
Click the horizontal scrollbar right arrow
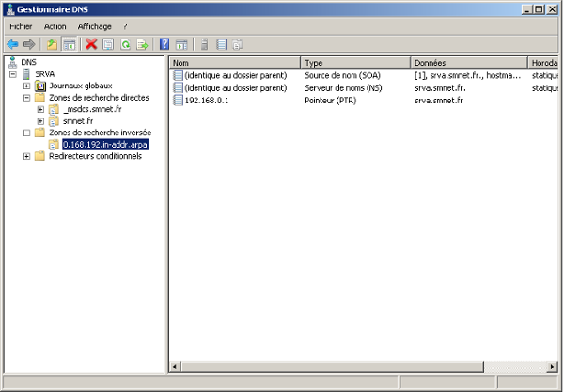[552, 367]
